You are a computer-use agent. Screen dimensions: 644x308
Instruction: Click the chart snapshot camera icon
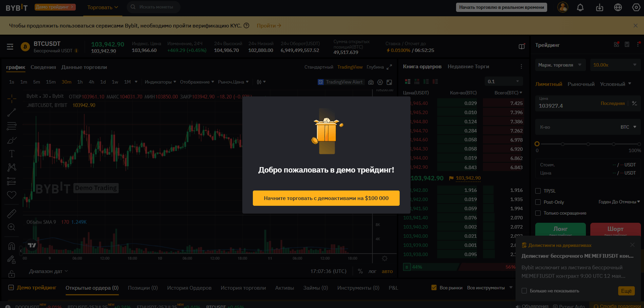[x=371, y=82]
